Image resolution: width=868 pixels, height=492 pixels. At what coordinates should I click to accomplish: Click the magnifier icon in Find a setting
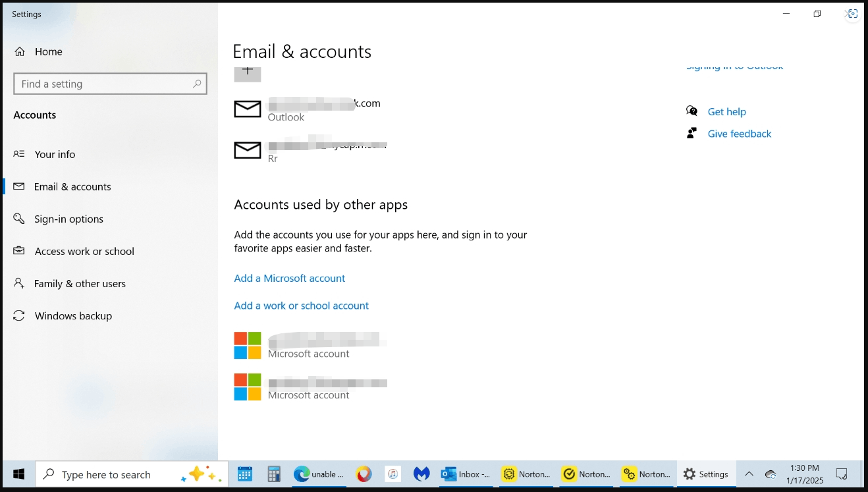197,84
